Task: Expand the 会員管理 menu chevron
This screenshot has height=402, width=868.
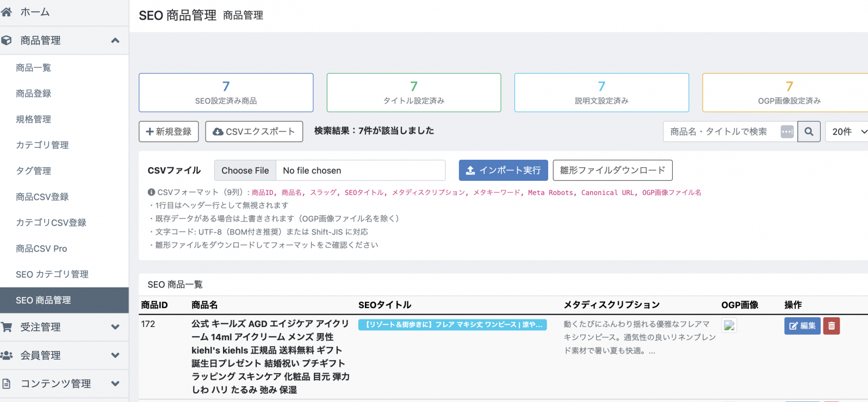Action: 115,355
